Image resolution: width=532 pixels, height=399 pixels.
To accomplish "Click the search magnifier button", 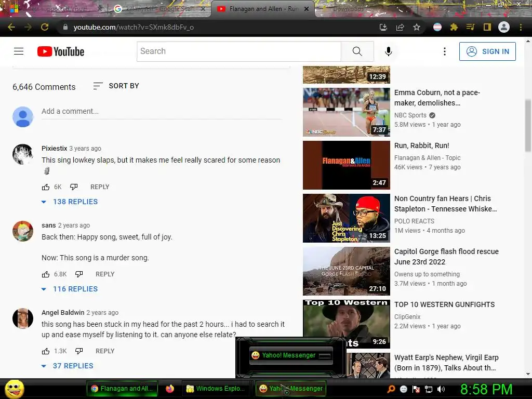I will (357, 51).
